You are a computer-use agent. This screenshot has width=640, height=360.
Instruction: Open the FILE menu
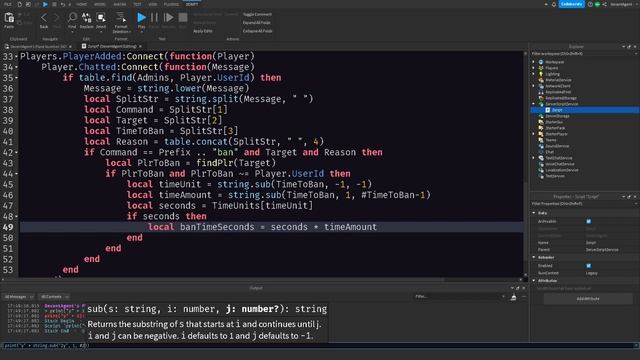7,4
